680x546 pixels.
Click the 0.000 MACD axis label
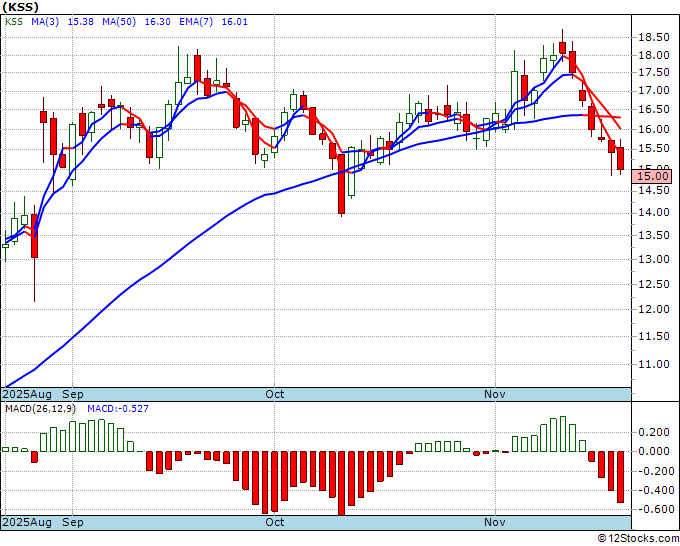click(x=654, y=451)
